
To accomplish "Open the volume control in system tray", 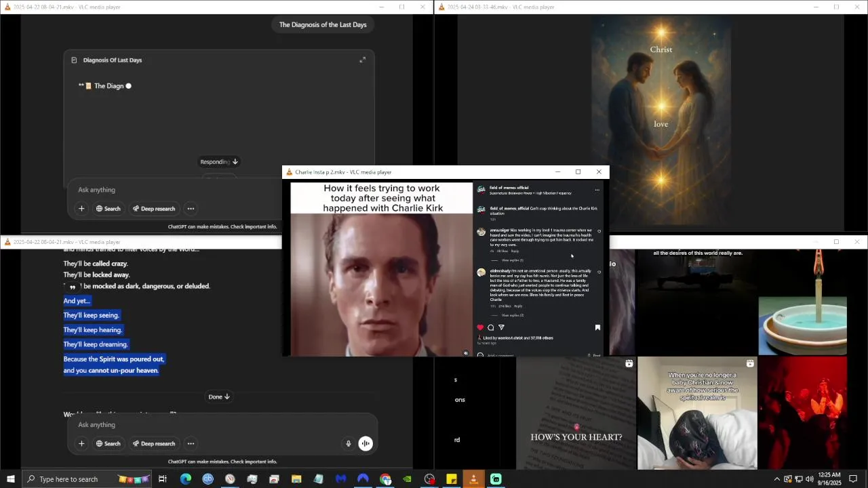I will (810, 479).
